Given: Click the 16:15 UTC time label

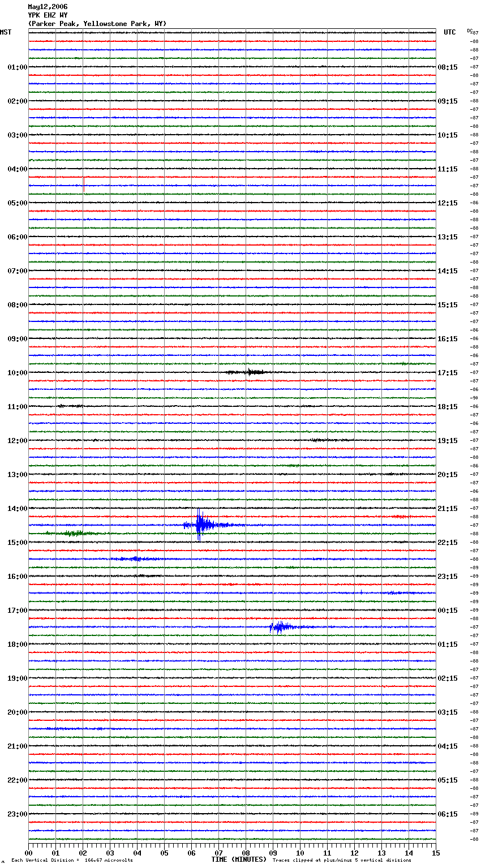Looking at the screenshot, I should (x=448, y=339).
